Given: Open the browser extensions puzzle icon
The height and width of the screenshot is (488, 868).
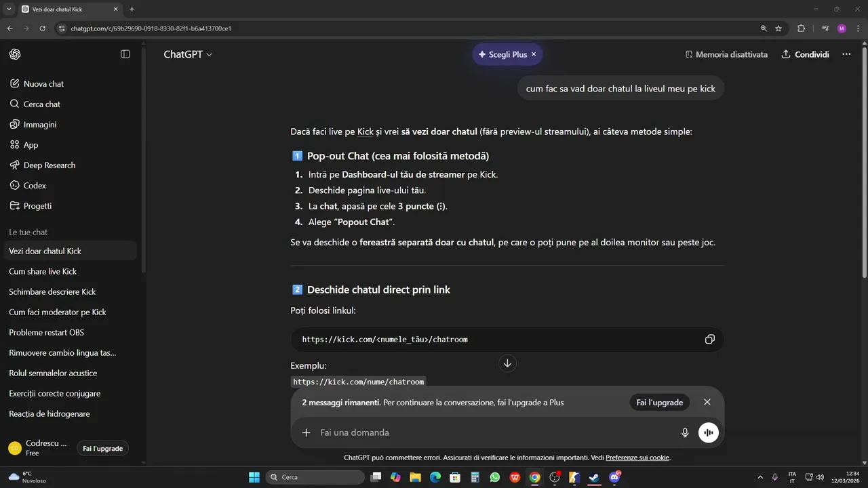Looking at the screenshot, I should [x=802, y=28].
